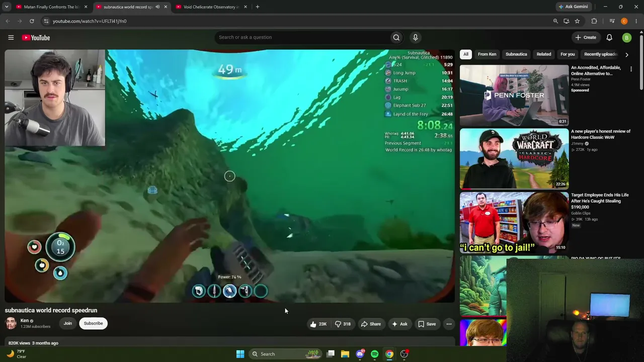Show more filter chips with right arrow
Viewport: 644px width, 362px height.
[x=626, y=54]
